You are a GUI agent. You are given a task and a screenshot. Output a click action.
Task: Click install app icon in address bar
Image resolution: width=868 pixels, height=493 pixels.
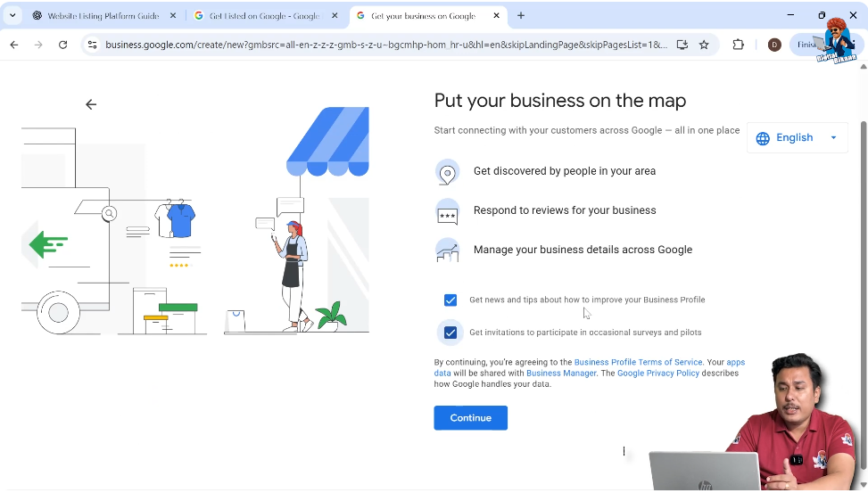point(682,45)
